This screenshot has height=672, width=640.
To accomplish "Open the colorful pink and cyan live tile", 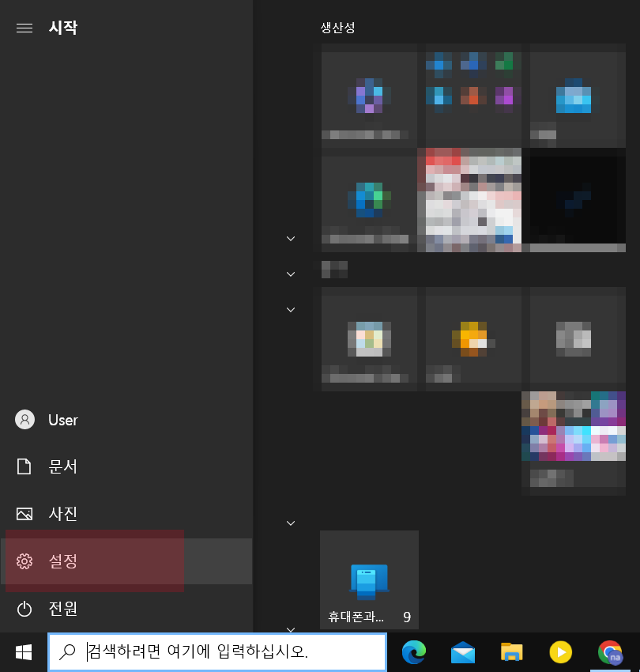I will tap(574, 444).
